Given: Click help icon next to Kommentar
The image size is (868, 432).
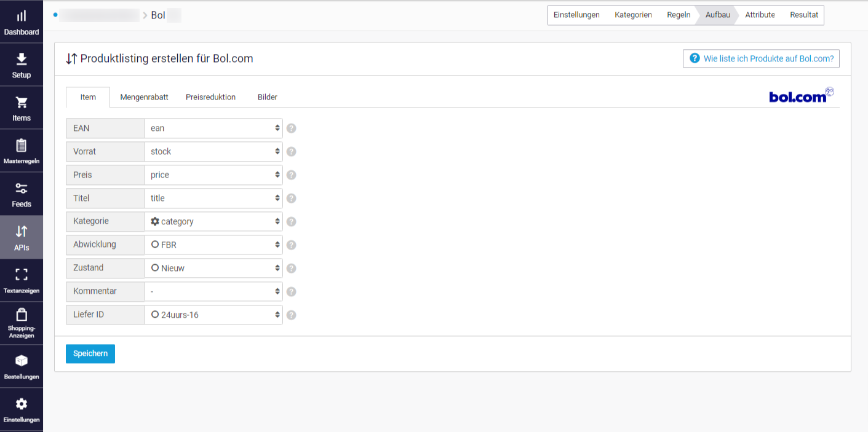Looking at the screenshot, I should (x=292, y=292).
